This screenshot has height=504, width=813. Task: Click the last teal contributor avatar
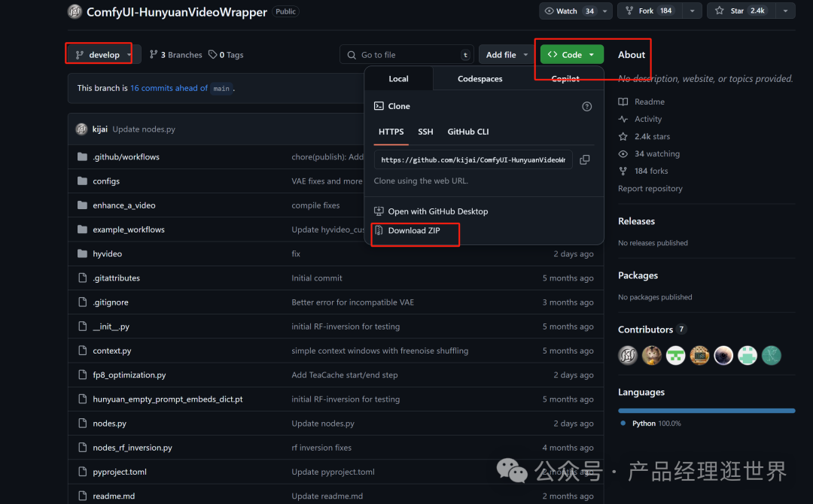pyautogui.click(x=772, y=355)
